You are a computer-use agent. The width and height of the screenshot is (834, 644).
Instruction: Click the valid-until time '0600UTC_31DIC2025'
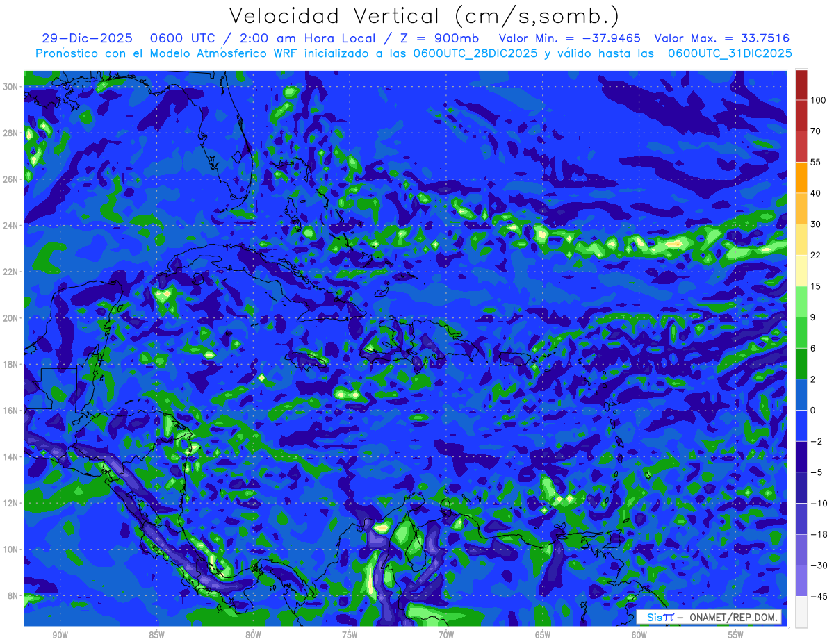point(730,53)
